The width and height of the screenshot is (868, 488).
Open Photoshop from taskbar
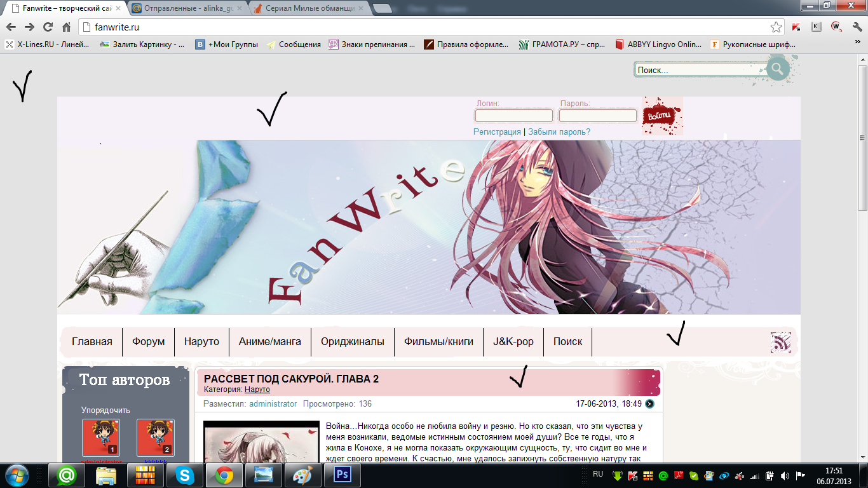tap(342, 475)
